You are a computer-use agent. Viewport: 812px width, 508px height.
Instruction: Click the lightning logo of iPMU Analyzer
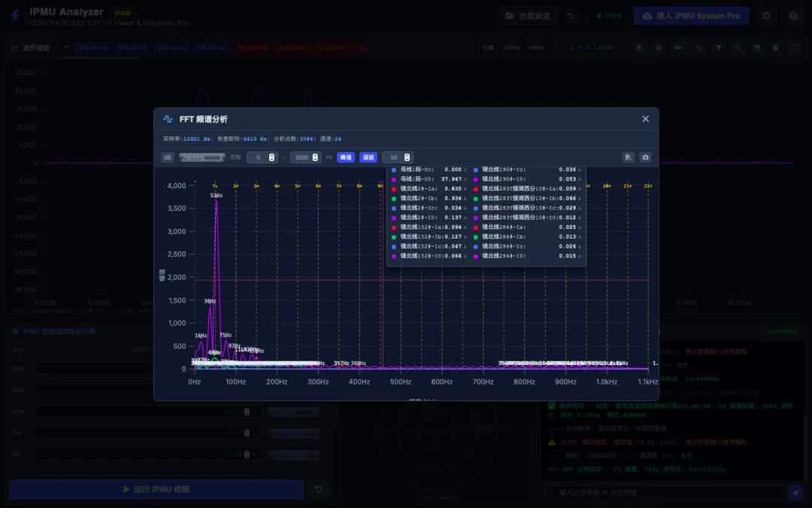pos(15,16)
